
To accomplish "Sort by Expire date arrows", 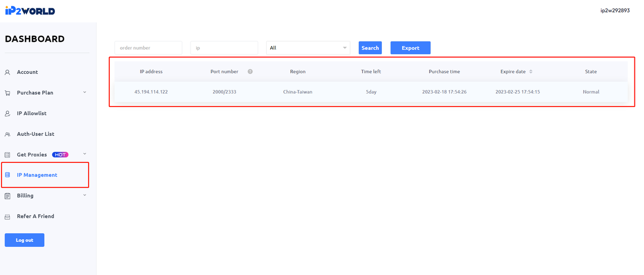I will tap(531, 71).
